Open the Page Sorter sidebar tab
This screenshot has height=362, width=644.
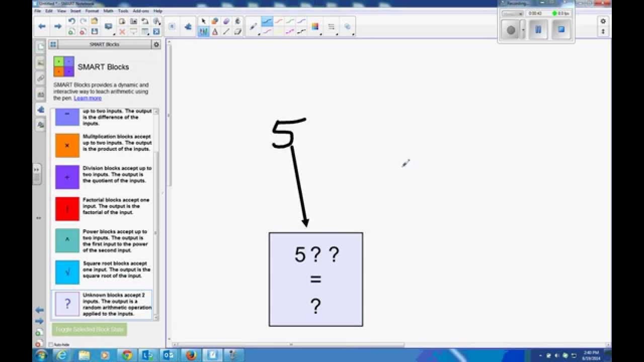[41, 47]
